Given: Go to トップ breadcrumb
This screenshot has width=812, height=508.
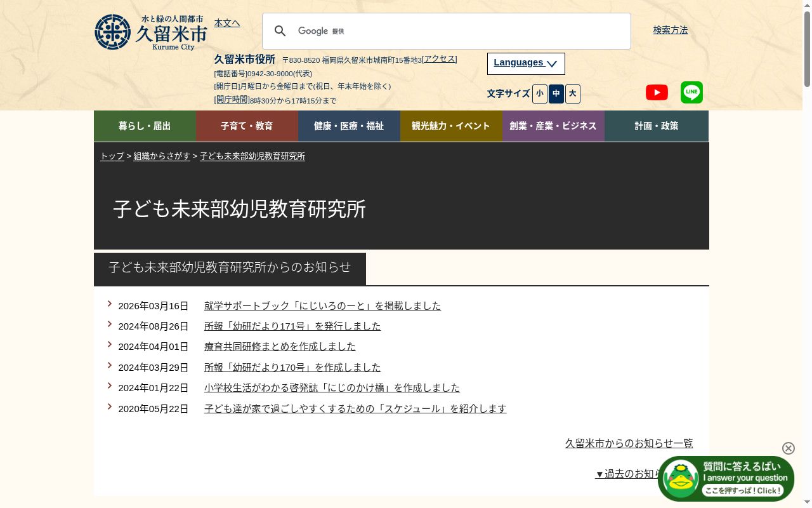Looking at the screenshot, I should tap(112, 156).
